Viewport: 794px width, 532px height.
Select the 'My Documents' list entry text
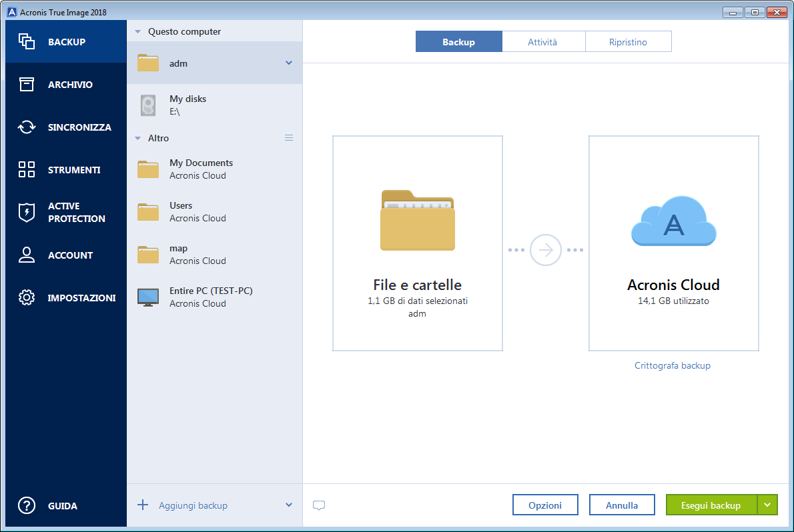(201, 163)
